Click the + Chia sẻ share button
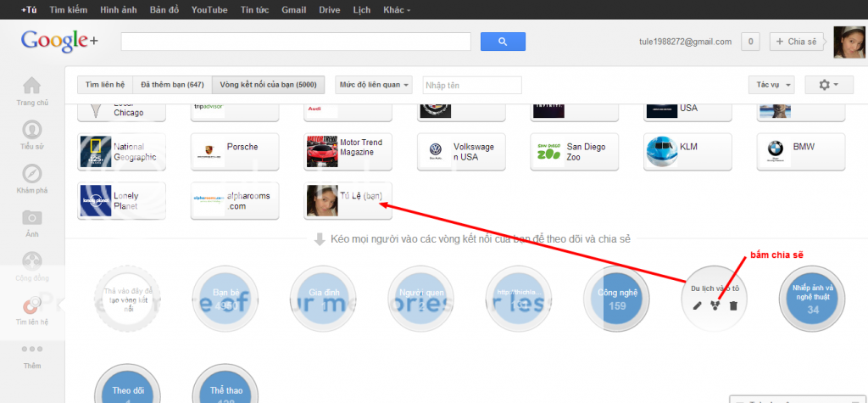 click(797, 42)
